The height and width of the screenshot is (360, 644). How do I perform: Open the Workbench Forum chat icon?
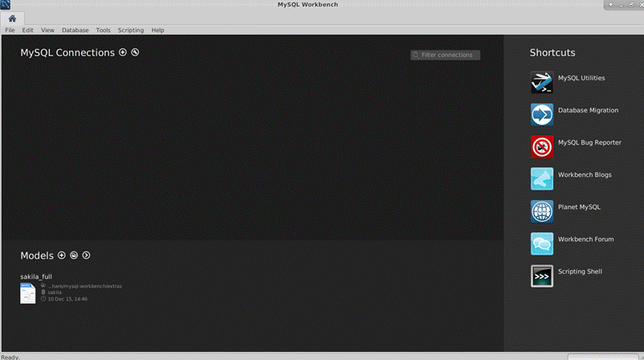click(x=542, y=243)
